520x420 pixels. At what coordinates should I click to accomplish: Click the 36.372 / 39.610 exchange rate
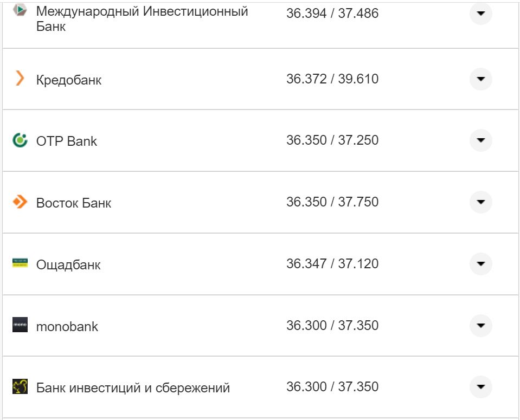point(333,78)
